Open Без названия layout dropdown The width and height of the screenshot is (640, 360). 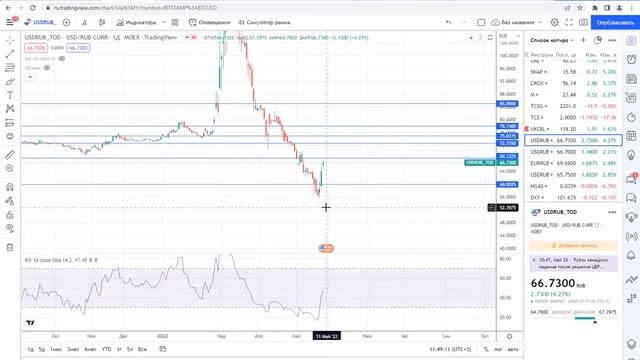pos(516,22)
